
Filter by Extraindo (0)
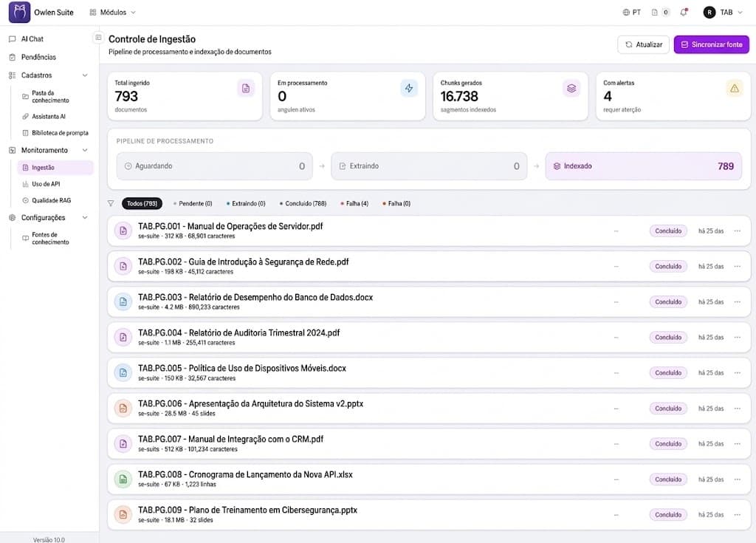pyautogui.click(x=246, y=204)
